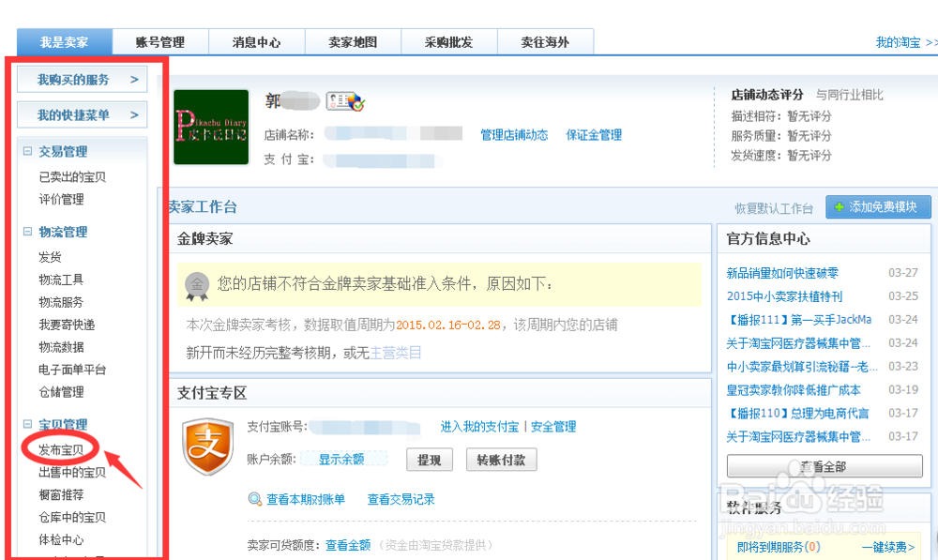Collapse the 宝贝管理 section
Image resolution: width=938 pixels, height=560 pixels.
[x=27, y=424]
